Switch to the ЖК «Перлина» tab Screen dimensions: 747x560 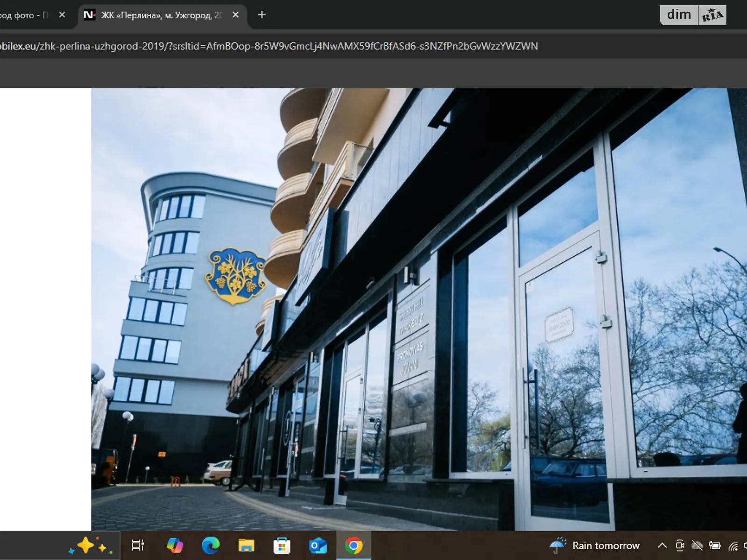(159, 15)
